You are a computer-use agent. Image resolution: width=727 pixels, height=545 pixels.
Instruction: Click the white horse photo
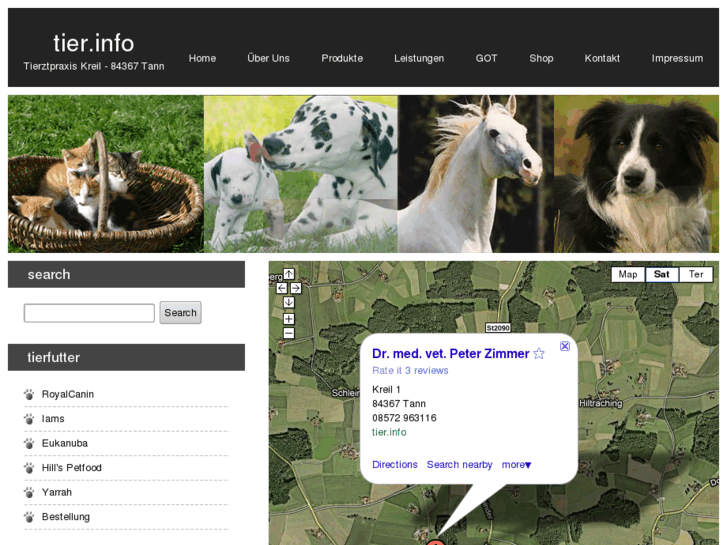pos(476,174)
